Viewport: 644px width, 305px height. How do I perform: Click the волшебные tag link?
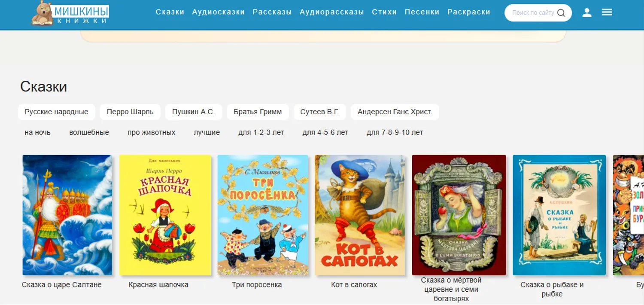click(x=89, y=132)
